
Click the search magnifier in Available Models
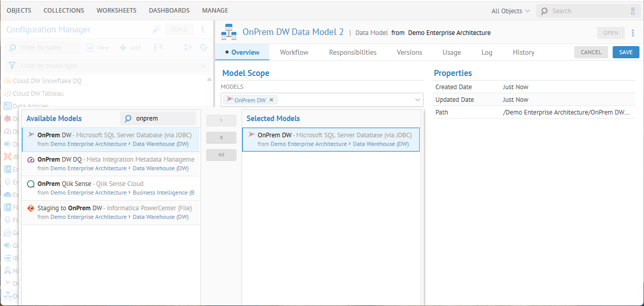[x=128, y=119]
